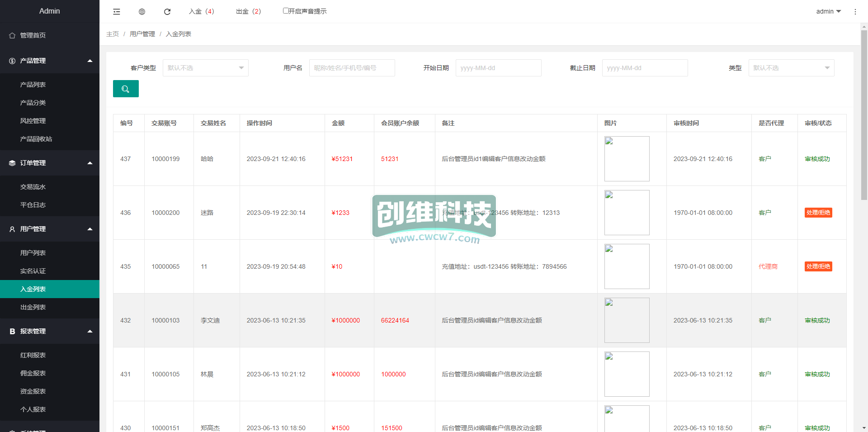Click account number 10000199
The height and width of the screenshot is (432, 868).
(x=165, y=159)
